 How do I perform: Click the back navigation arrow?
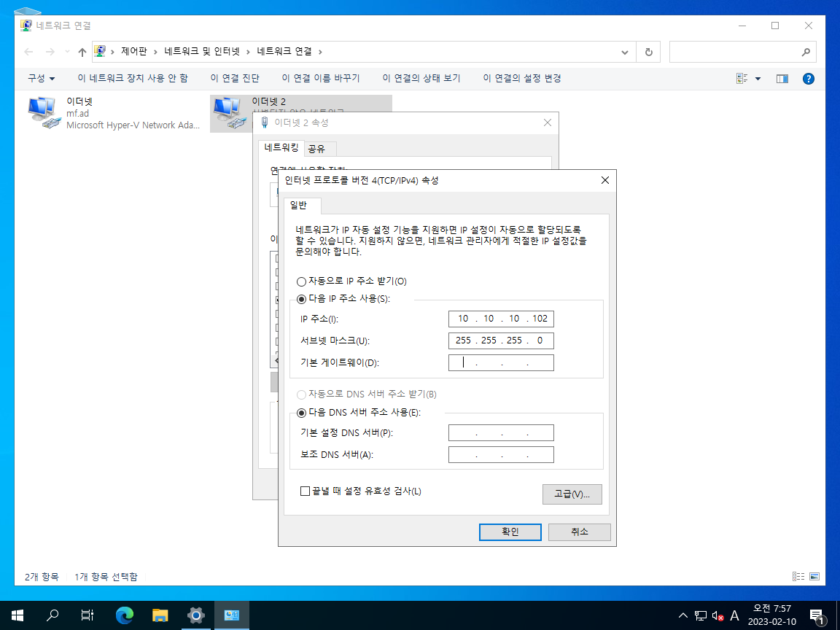(29, 52)
